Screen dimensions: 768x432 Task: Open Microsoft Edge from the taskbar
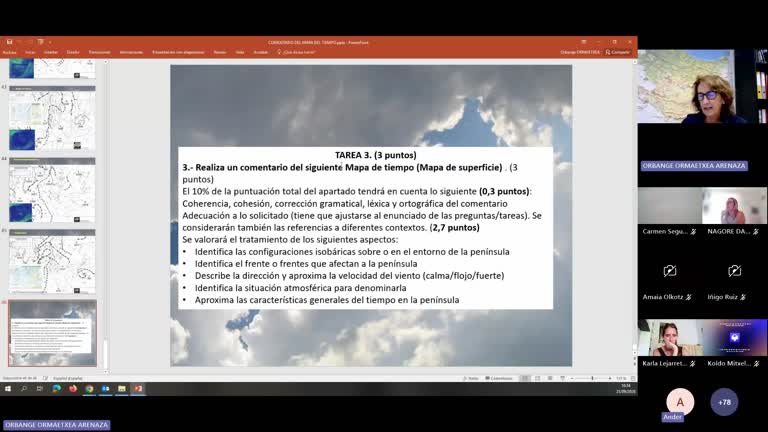[x=57, y=389]
